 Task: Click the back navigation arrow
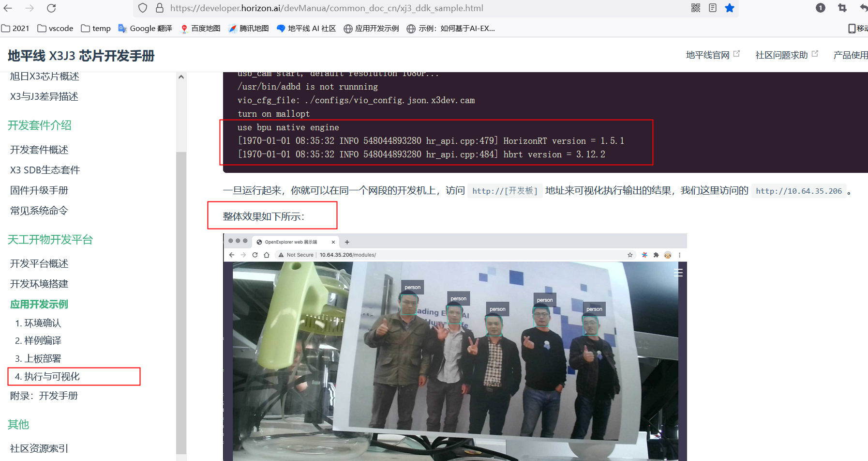[8, 8]
